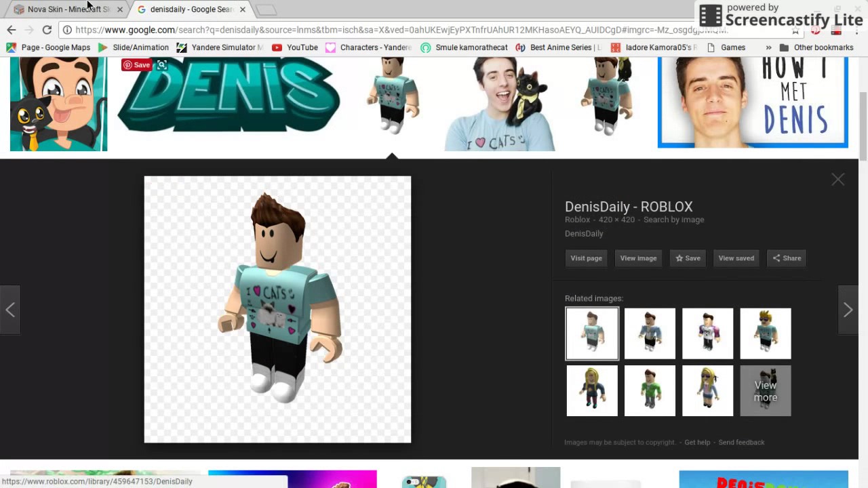Select related blonde avatar in dark outfit
Image resolution: width=868 pixels, height=488 pixels.
(592, 390)
